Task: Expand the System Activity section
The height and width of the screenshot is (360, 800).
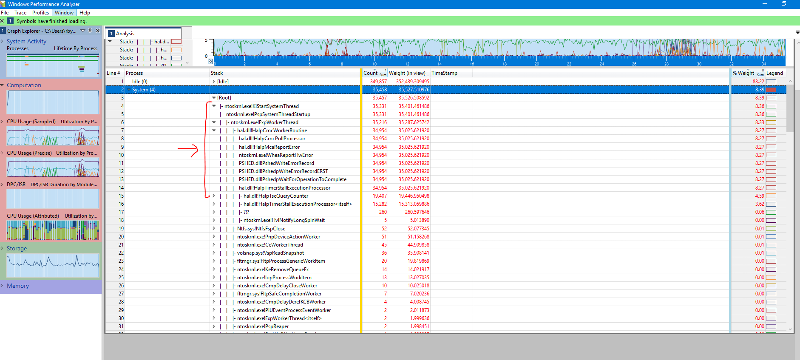Action: [3, 41]
